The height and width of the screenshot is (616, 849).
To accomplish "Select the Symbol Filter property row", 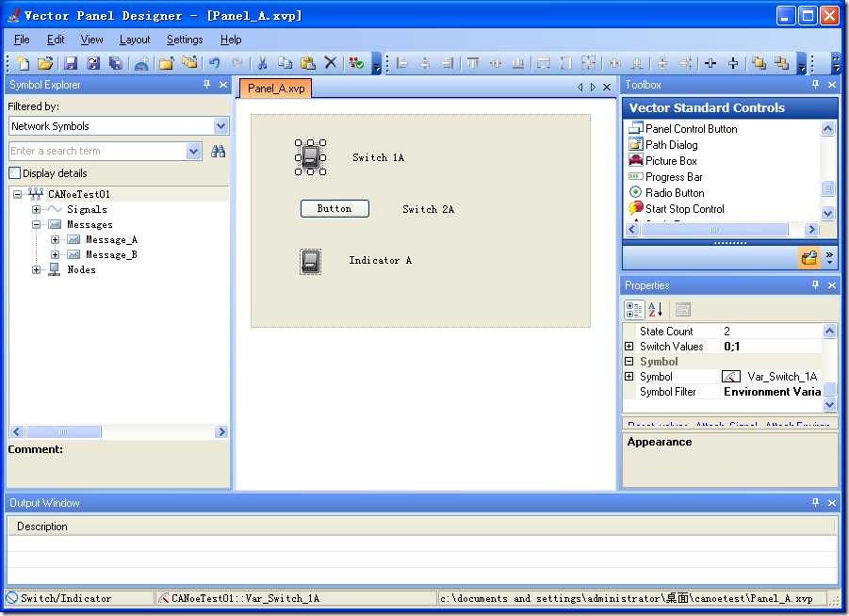I will pyautogui.click(x=723, y=392).
